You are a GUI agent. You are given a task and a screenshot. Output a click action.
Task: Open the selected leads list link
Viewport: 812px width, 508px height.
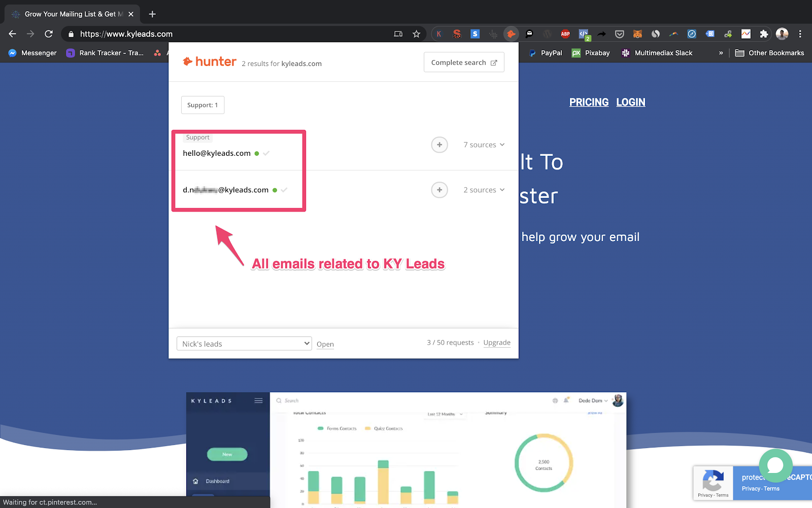[x=325, y=344]
